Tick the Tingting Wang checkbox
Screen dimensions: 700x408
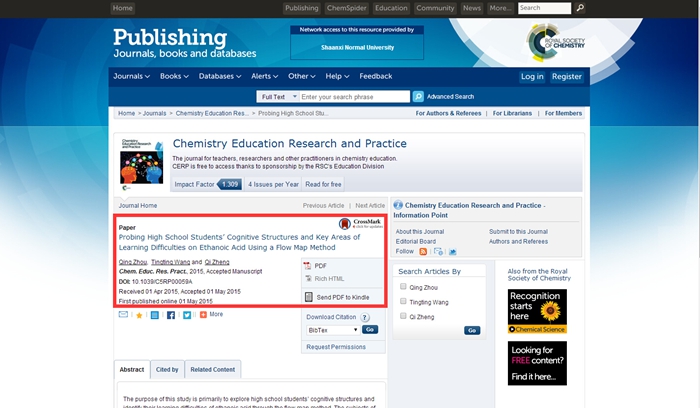tap(403, 301)
